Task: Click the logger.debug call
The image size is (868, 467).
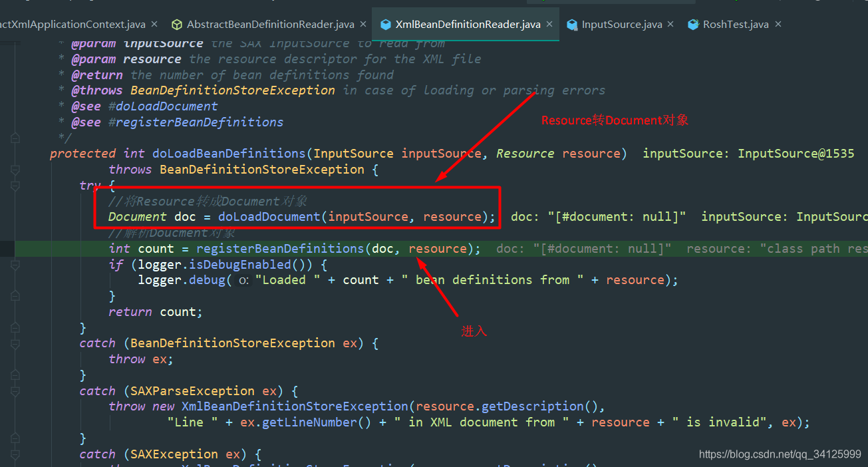Action: [182, 280]
